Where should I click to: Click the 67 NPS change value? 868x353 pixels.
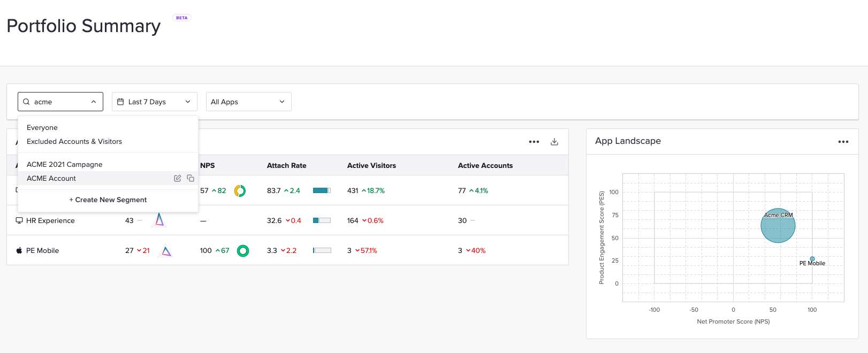[x=225, y=250]
